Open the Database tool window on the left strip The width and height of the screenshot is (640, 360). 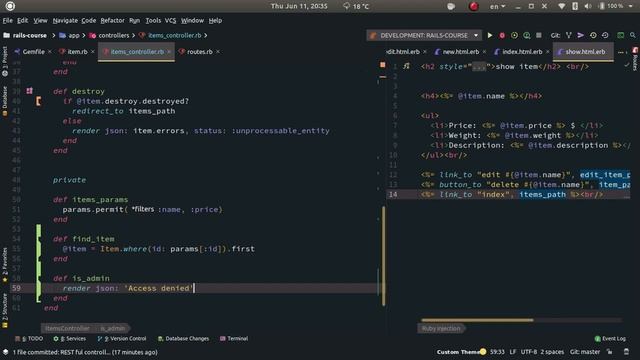[4, 101]
